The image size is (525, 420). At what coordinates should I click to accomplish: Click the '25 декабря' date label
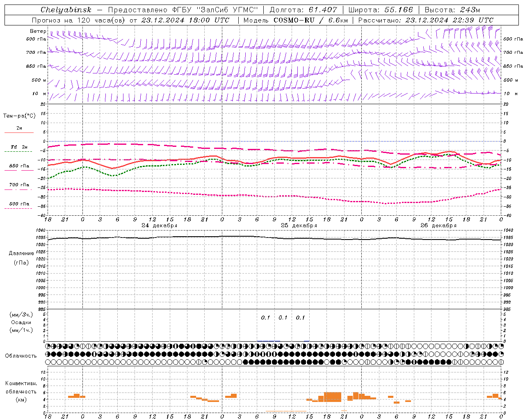pyautogui.click(x=299, y=226)
